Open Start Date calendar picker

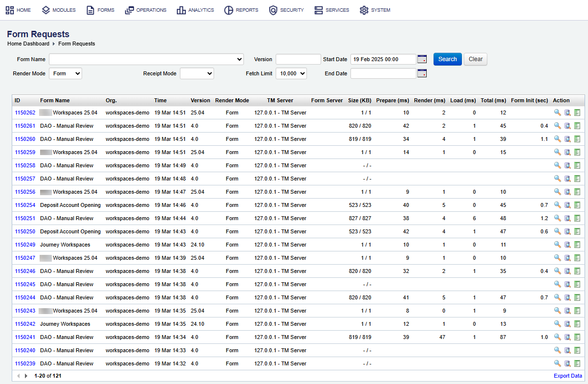point(422,59)
